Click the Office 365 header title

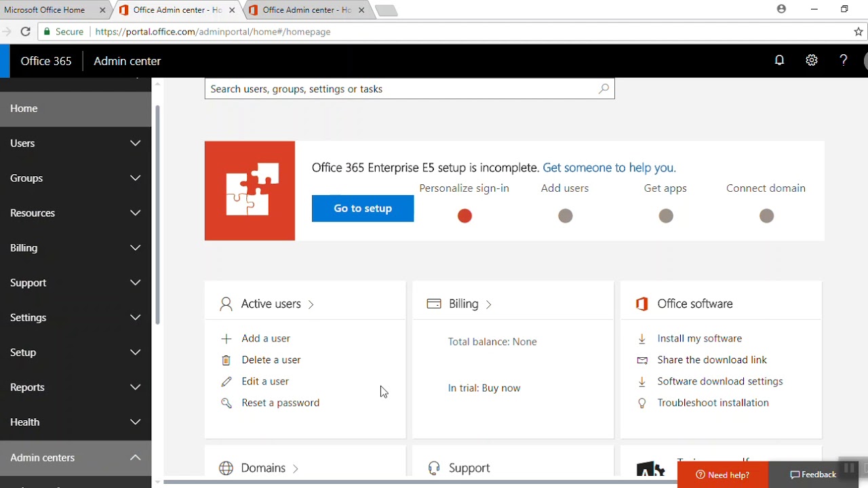tap(46, 61)
